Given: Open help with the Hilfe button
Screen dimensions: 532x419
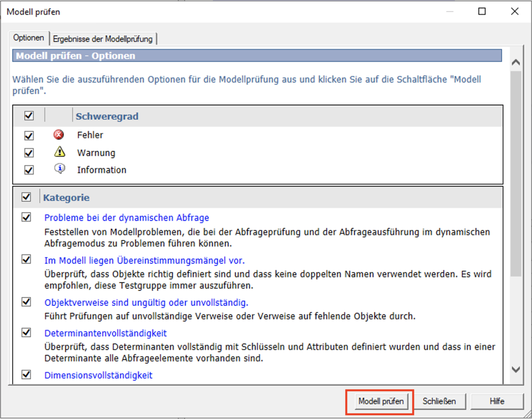Looking at the screenshot, I should [497, 401].
